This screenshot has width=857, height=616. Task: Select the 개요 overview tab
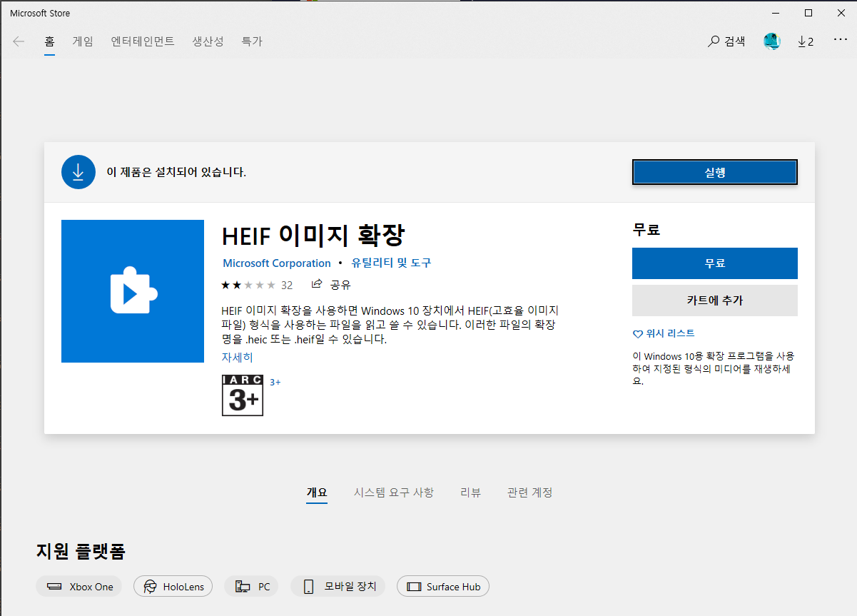317,493
